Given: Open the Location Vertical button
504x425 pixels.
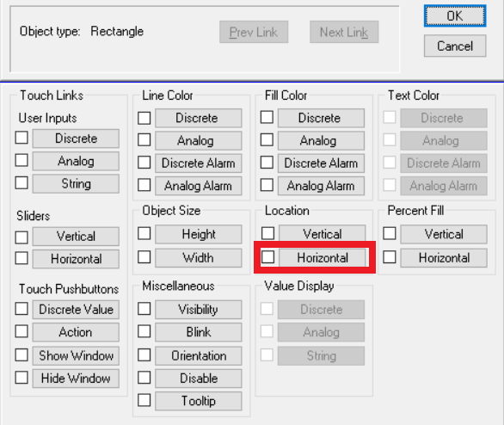Looking at the screenshot, I should pyautogui.click(x=322, y=233).
